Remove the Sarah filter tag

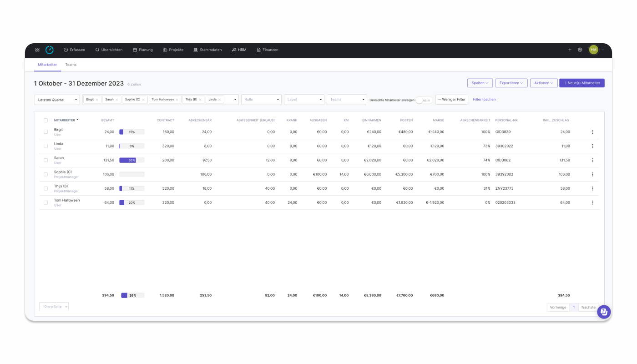coord(116,100)
